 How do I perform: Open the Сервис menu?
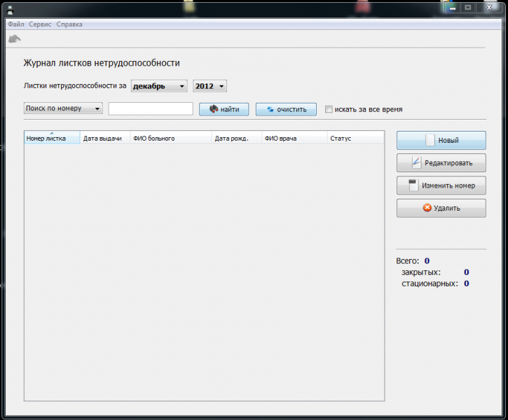(40, 24)
